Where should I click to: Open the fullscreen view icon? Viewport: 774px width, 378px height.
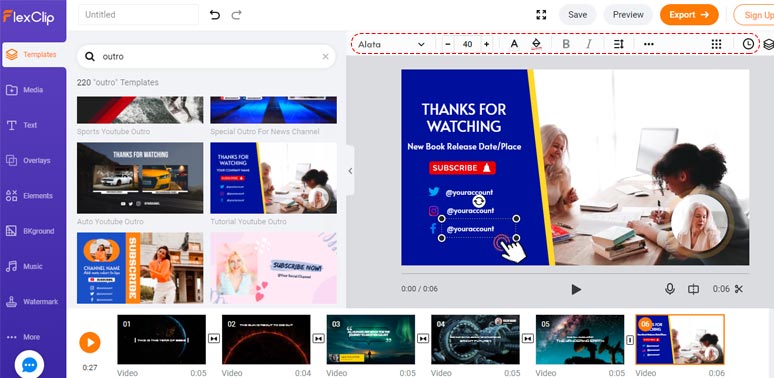[541, 15]
